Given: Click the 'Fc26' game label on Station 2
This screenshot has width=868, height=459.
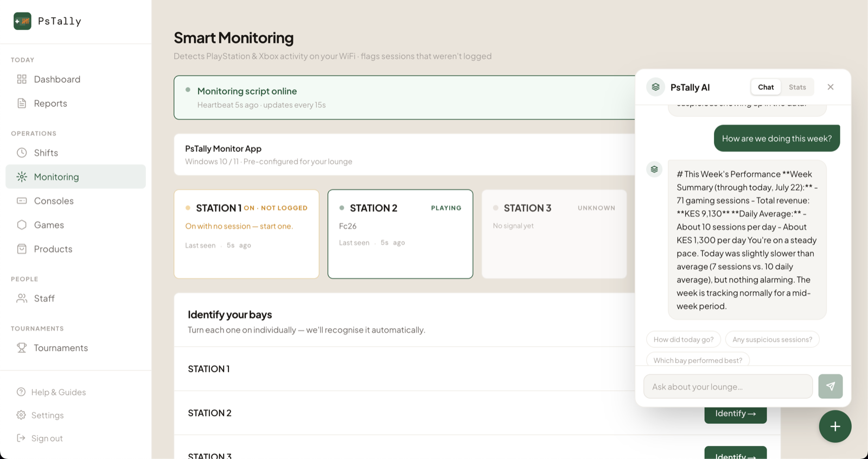Looking at the screenshot, I should tap(348, 226).
